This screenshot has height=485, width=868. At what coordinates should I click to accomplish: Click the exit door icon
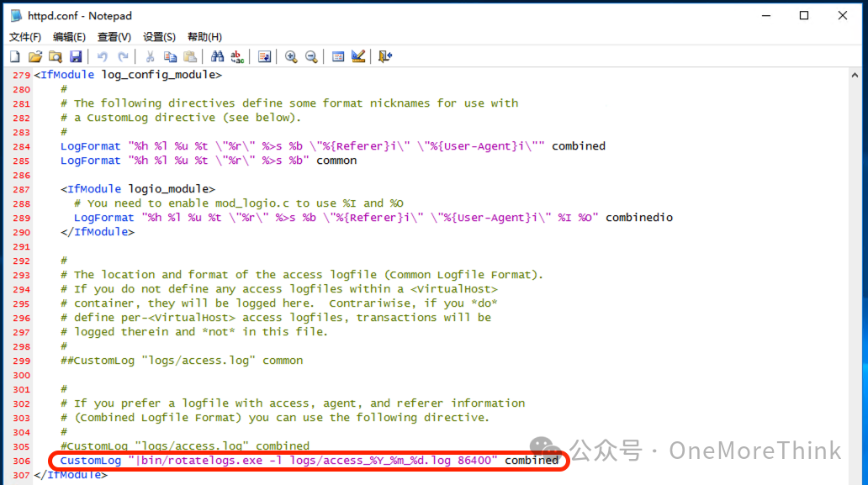tap(384, 56)
